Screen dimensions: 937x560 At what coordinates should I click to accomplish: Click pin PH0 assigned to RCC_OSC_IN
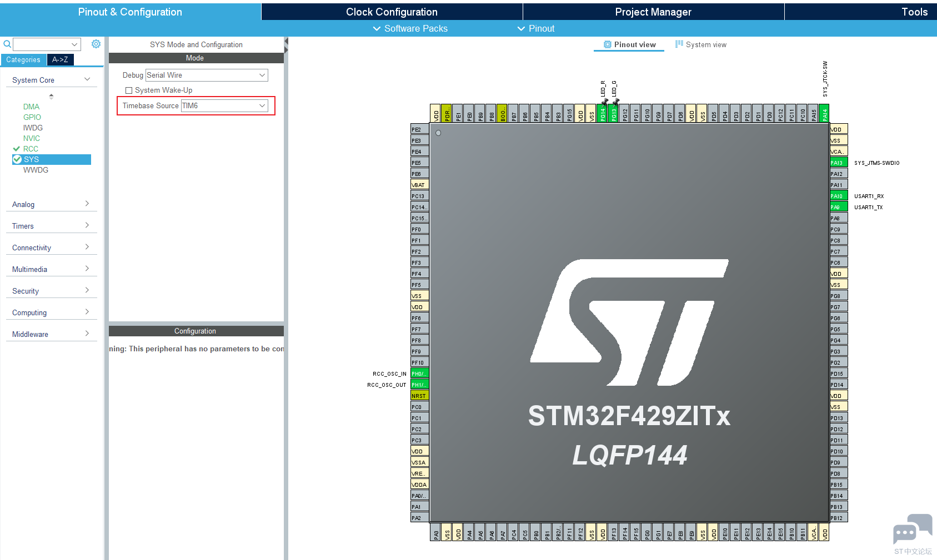[419, 374]
